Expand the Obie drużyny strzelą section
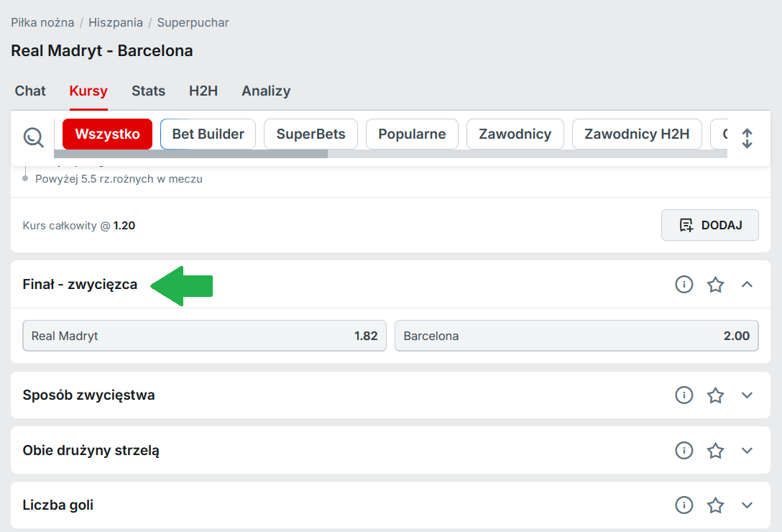The height and width of the screenshot is (532, 782). click(x=747, y=451)
